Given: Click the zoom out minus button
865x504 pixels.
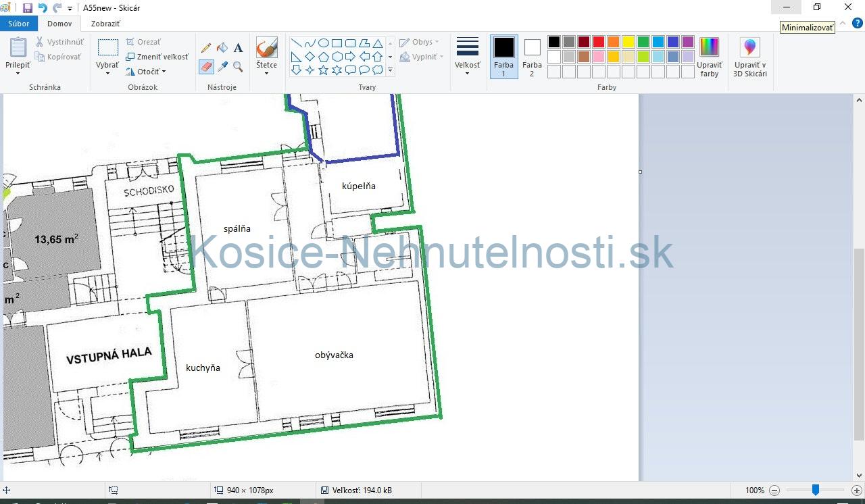Looking at the screenshot, I should pos(775,490).
